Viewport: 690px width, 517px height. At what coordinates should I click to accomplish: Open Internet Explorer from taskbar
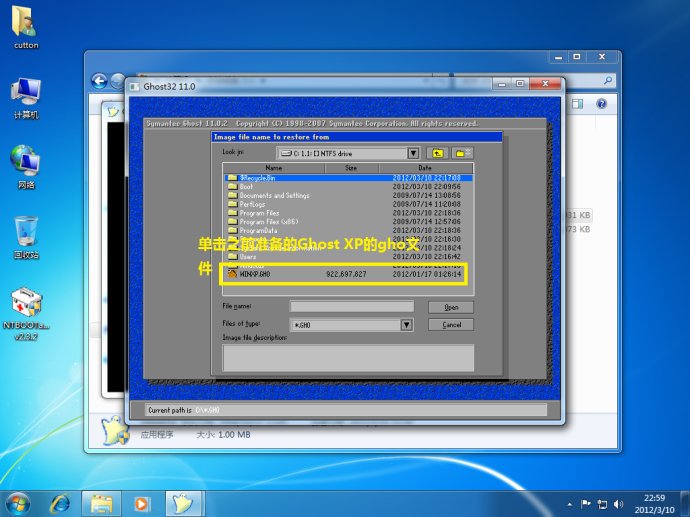click(x=59, y=503)
